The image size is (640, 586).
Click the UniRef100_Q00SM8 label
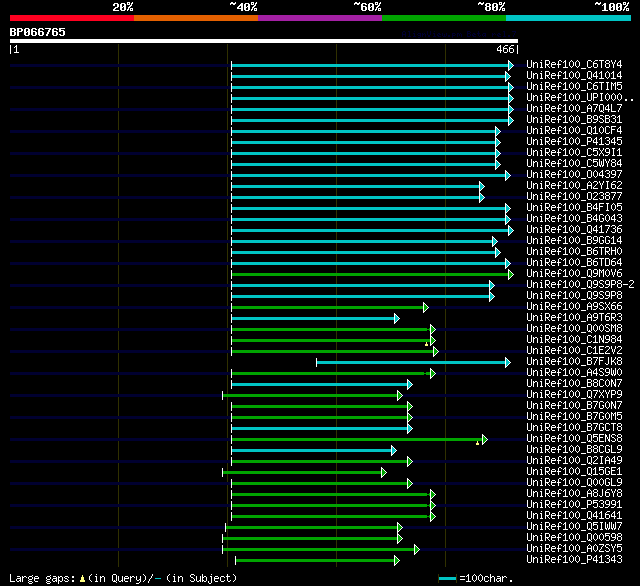(x=574, y=329)
